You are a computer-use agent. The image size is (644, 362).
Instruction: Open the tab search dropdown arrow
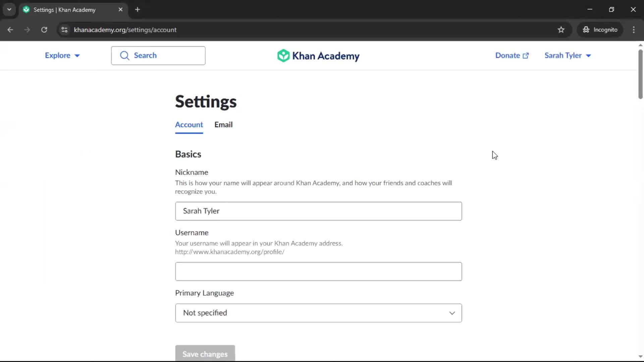pos(9,10)
